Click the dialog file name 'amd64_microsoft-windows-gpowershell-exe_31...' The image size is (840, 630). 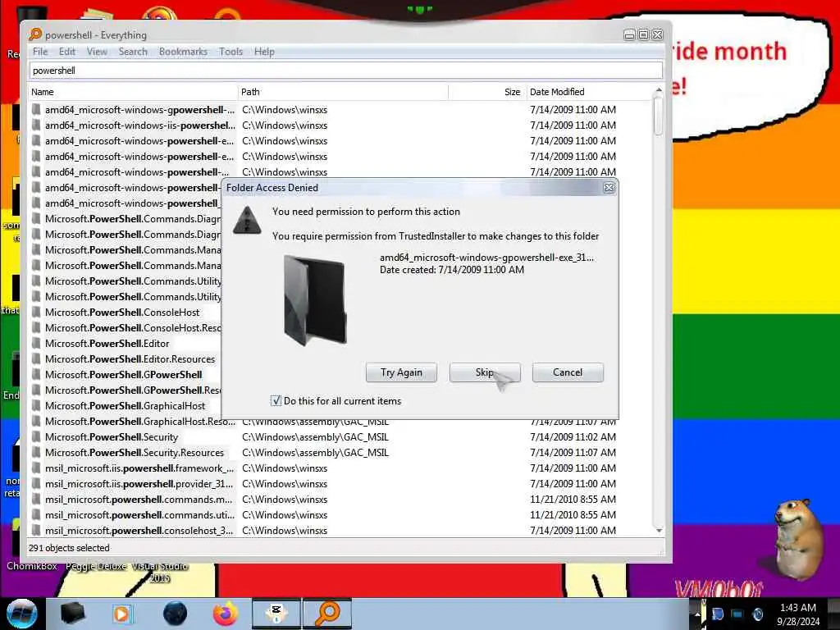pyautogui.click(x=486, y=257)
